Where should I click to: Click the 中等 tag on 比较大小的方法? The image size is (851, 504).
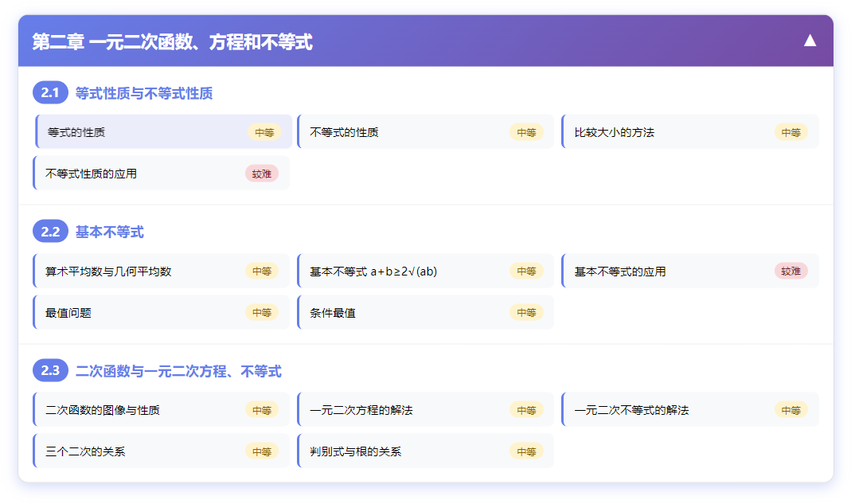click(x=790, y=132)
